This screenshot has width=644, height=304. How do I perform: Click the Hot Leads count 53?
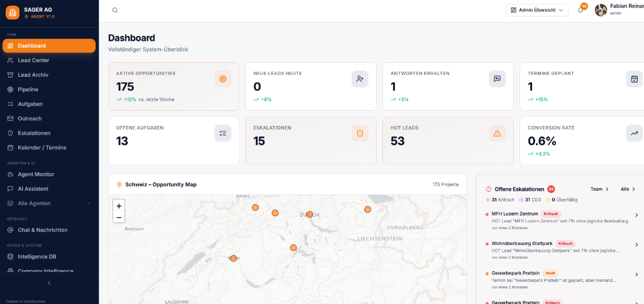click(397, 141)
